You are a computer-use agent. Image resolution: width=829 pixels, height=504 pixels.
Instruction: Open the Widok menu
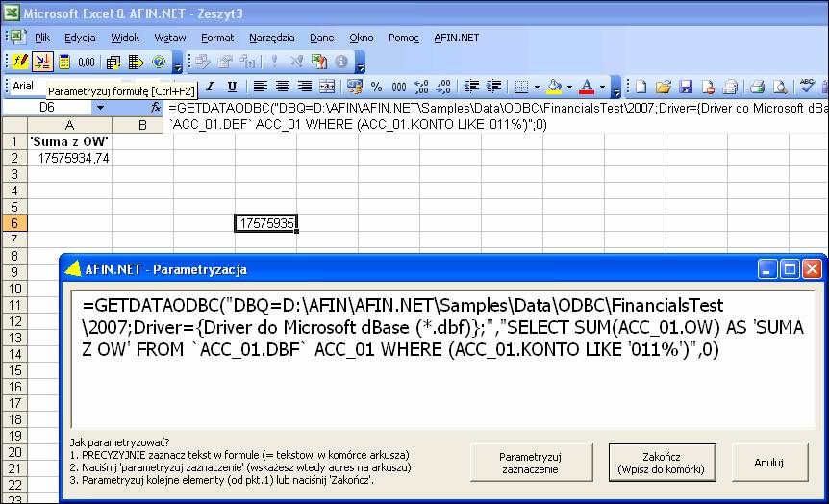[125, 38]
